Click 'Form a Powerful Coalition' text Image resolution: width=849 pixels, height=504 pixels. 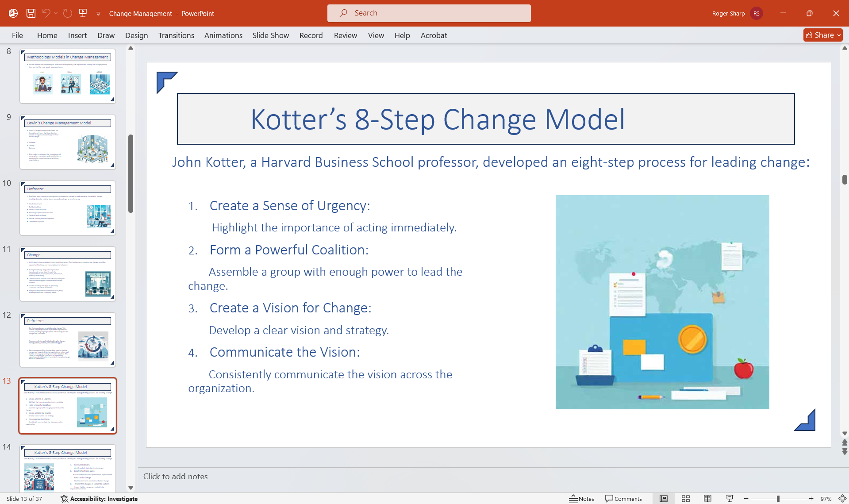pyautogui.click(x=289, y=250)
